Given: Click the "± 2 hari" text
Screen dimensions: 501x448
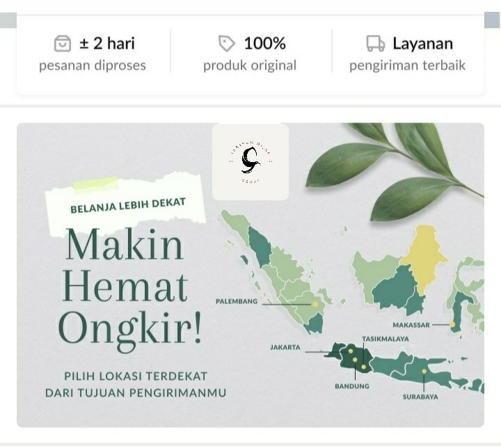Looking at the screenshot, I should 107,43.
